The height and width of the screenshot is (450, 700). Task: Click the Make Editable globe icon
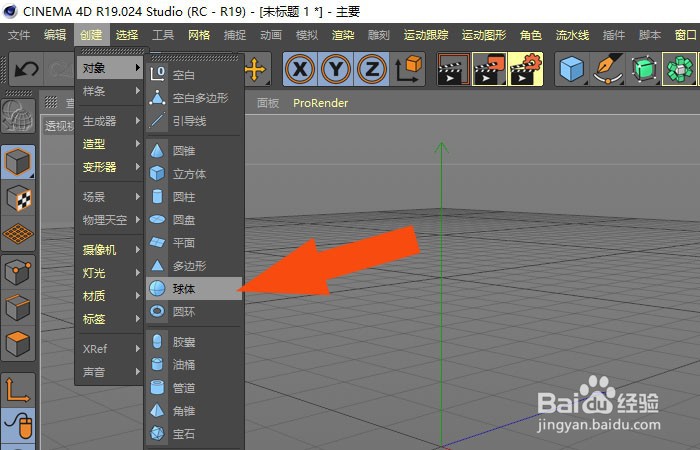[18, 116]
